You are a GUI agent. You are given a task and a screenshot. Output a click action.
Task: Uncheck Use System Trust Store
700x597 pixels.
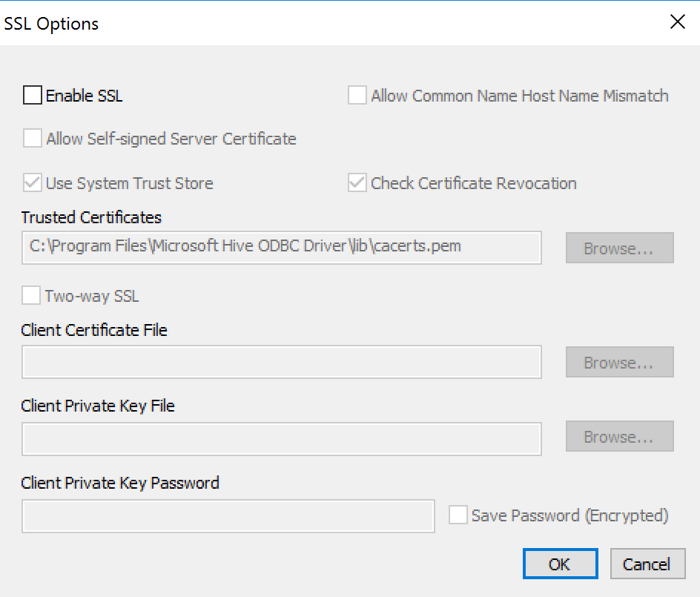33,182
